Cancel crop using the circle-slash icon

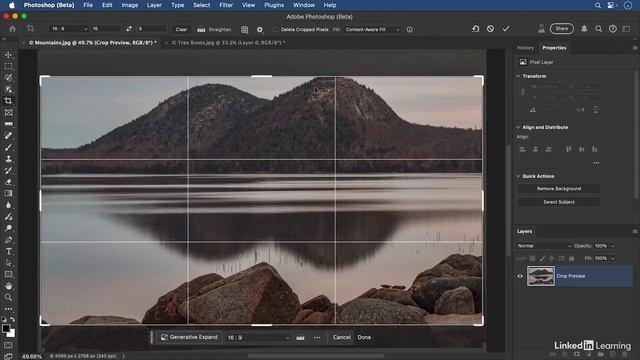pyautogui.click(x=490, y=29)
